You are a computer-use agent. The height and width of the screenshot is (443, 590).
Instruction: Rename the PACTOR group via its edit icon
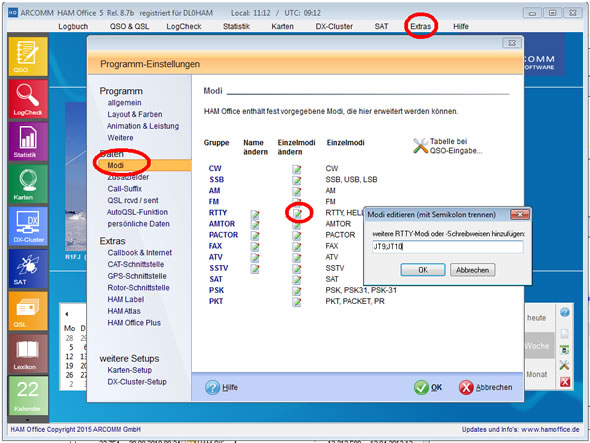(255, 235)
